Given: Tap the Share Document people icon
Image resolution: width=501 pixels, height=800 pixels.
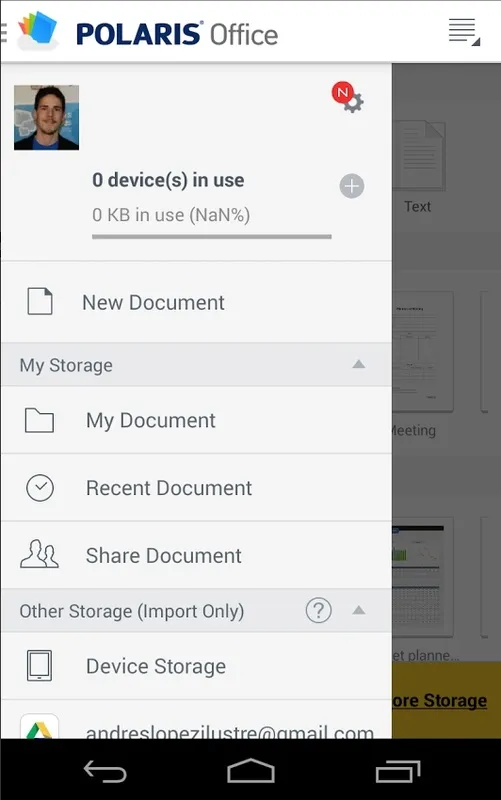Looking at the screenshot, I should coord(39,555).
